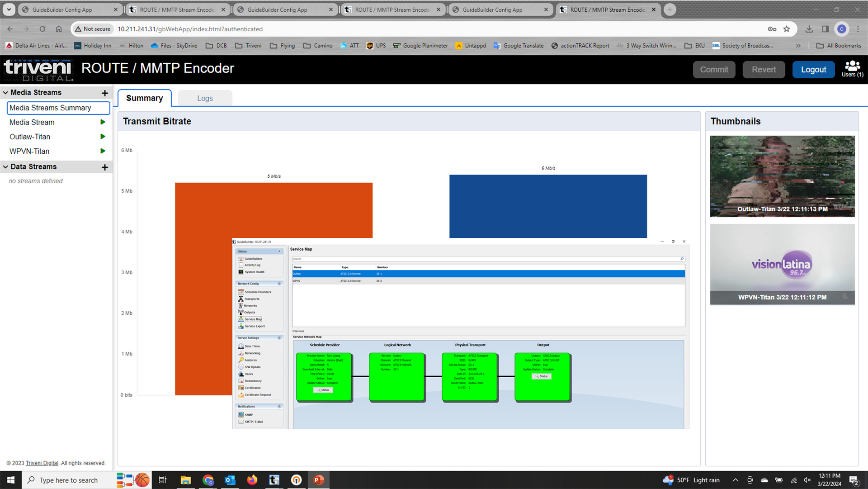Show hidden bookmarks with the chevron

[798, 46]
